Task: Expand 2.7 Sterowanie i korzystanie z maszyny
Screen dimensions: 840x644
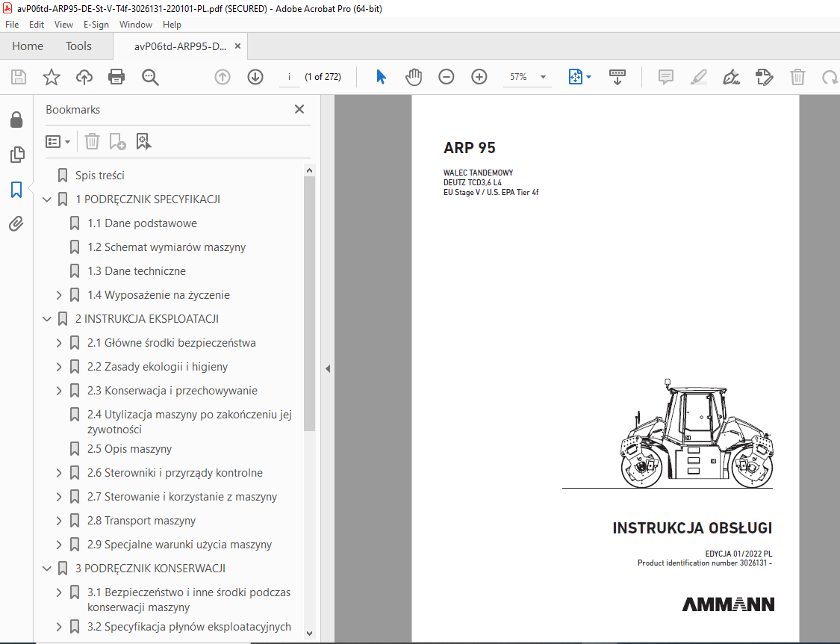Action: pos(59,497)
